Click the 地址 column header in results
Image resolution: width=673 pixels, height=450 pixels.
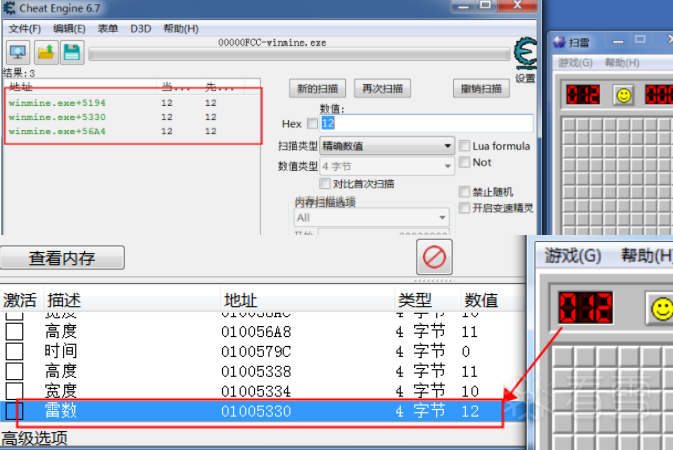pyautogui.click(x=21, y=86)
